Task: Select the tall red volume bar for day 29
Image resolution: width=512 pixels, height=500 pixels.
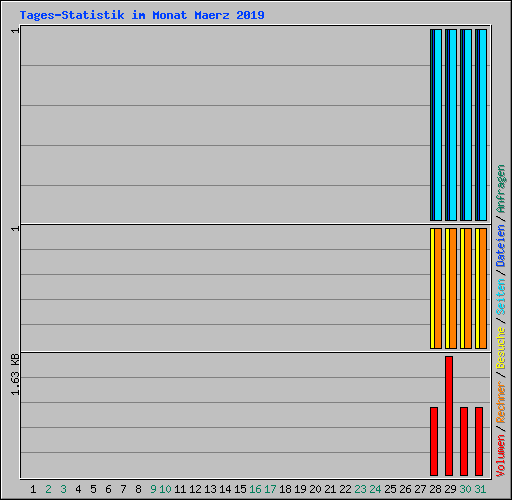Action: pyautogui.click(x=449, y=416)
